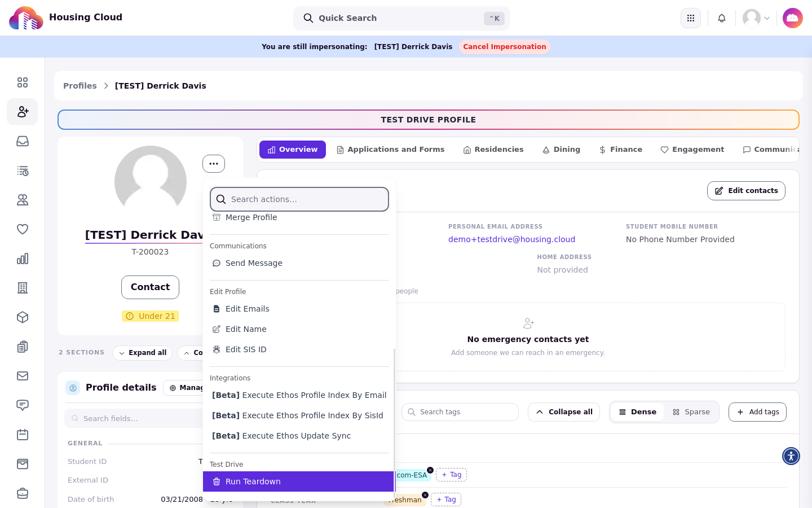Open the dashboard grid icon in sidebar
This screenshot has height=508, width=812.
coord(23,82)
